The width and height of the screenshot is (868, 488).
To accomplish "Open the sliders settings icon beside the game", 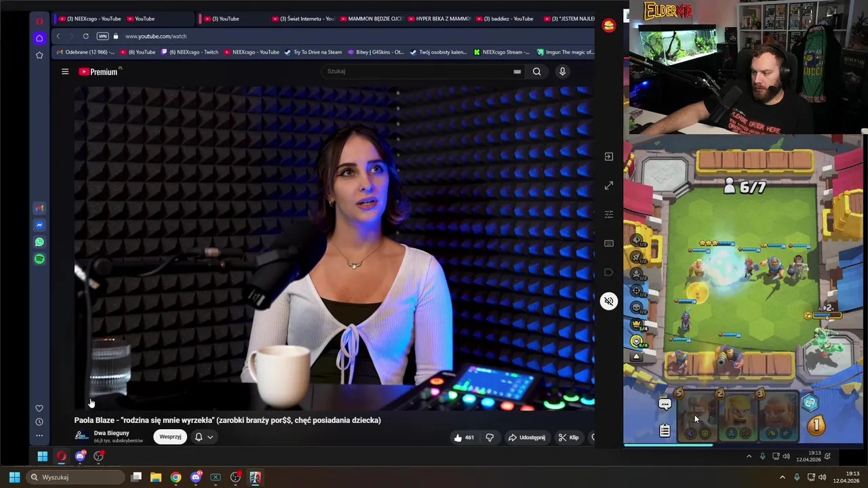I will tap(609, 214).
